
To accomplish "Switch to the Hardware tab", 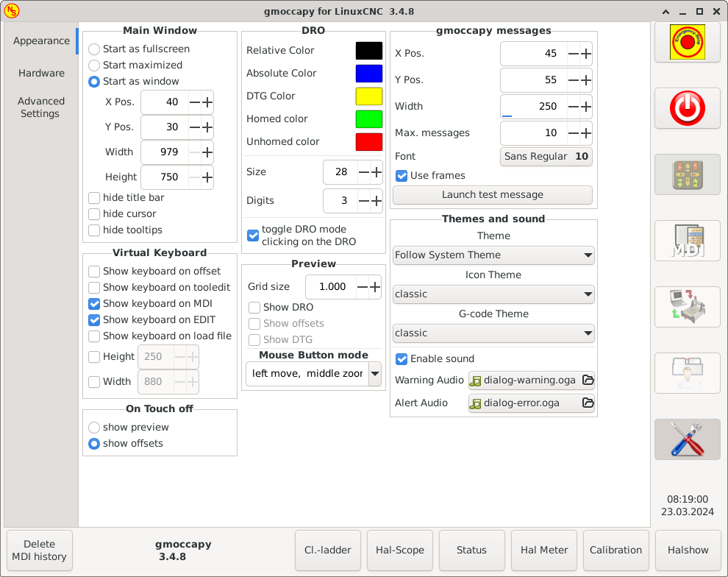I will tap(41, 73).
